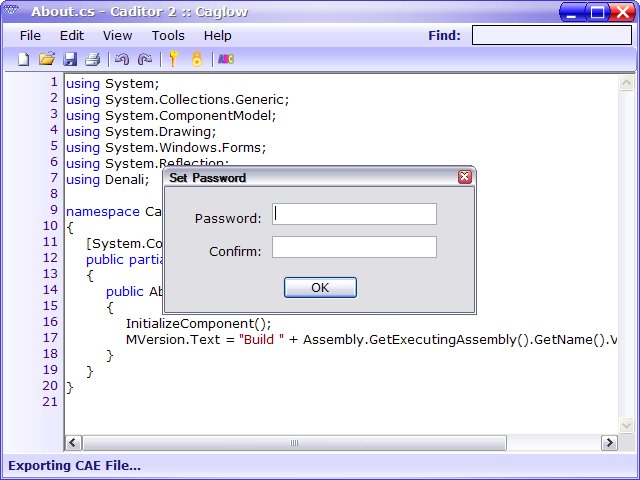Click the right arrow of the horizontal scrollbar

[x=609, y=443]
